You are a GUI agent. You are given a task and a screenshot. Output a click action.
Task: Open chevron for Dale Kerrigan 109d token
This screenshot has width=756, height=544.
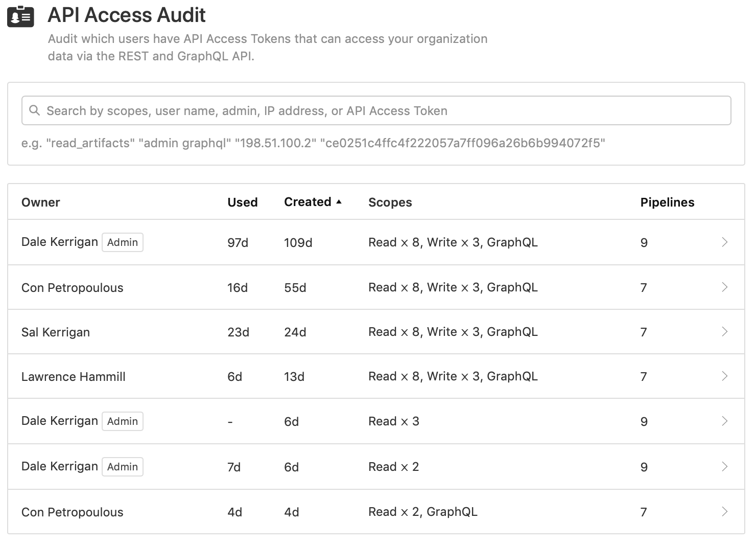(x=724, y=242)
